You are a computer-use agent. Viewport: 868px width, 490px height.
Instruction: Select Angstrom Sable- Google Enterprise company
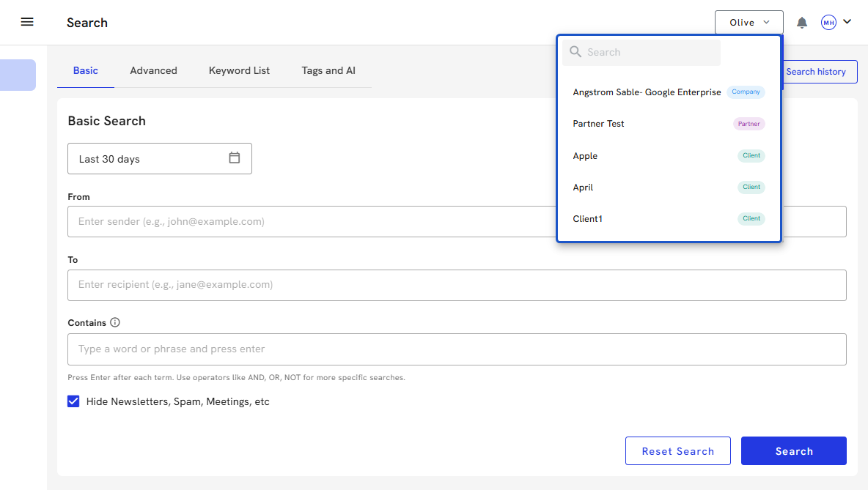[647, 92]
